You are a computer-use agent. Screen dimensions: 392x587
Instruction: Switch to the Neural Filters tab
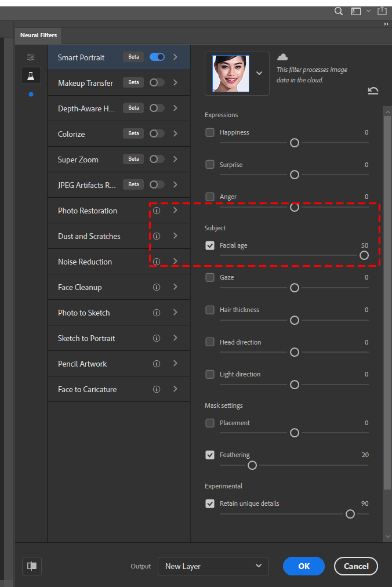(x=39, y=35)
